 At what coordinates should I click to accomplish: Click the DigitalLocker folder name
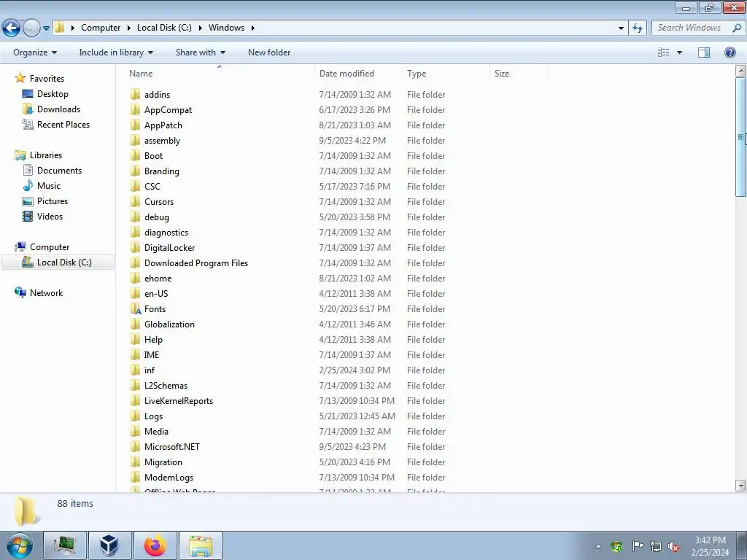(169, 248)
